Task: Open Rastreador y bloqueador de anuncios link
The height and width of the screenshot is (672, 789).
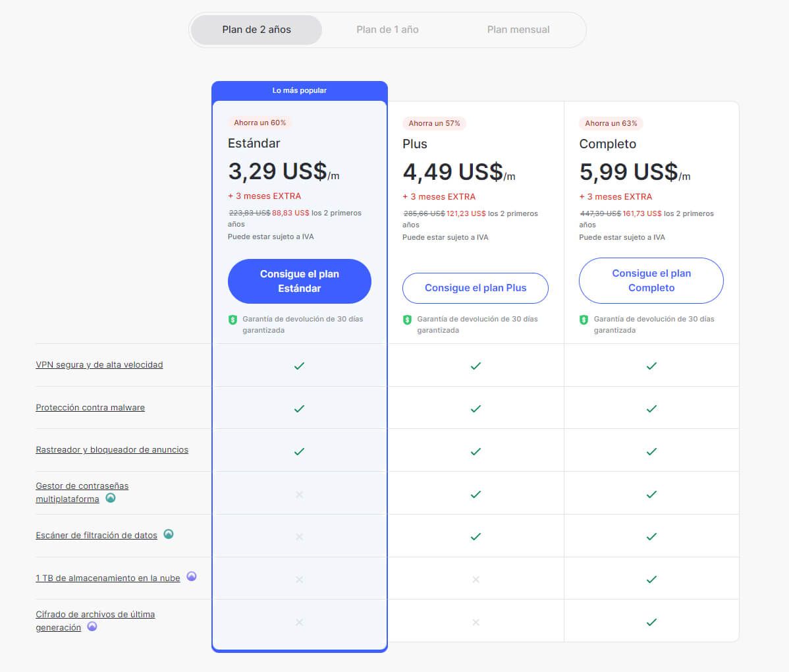Action: pos(112,450)
